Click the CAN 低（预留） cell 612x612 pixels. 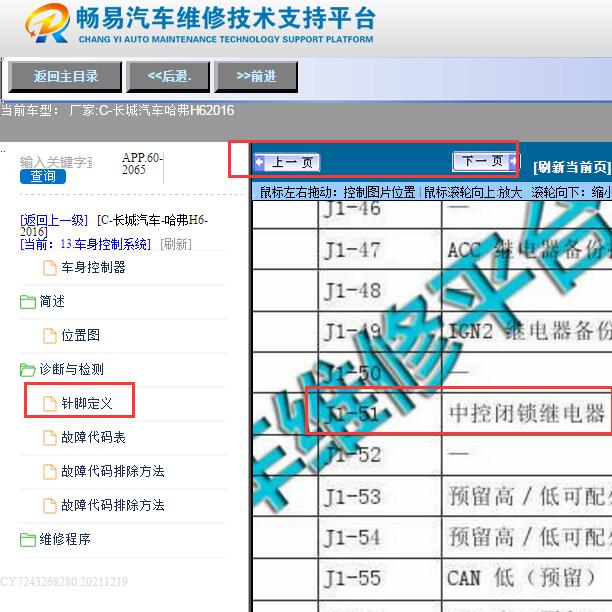pos(527,579)
